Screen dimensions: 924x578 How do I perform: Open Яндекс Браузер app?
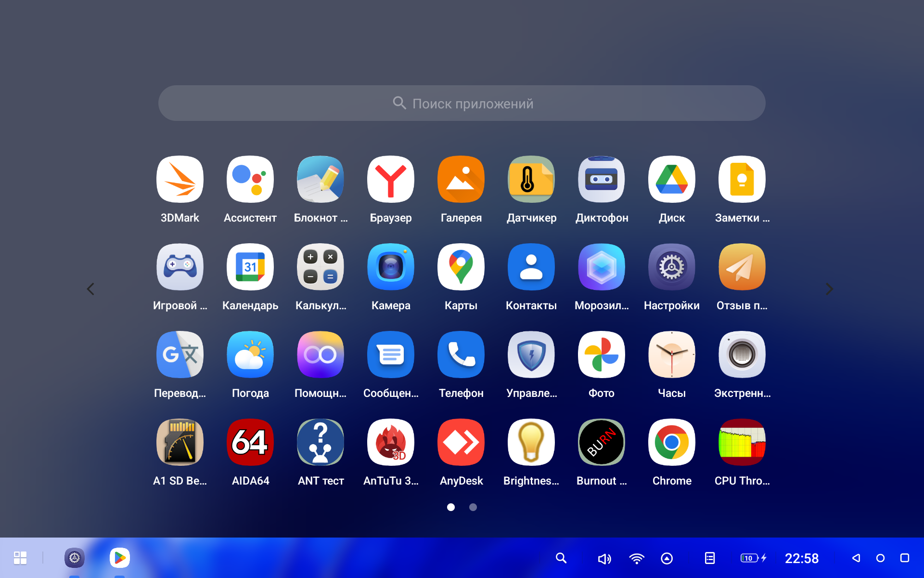click(x=390, y=180)
